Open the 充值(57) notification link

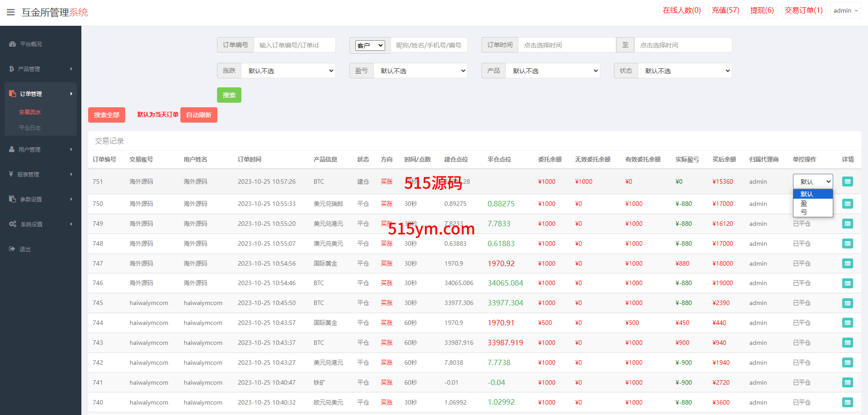coord(725,10)
